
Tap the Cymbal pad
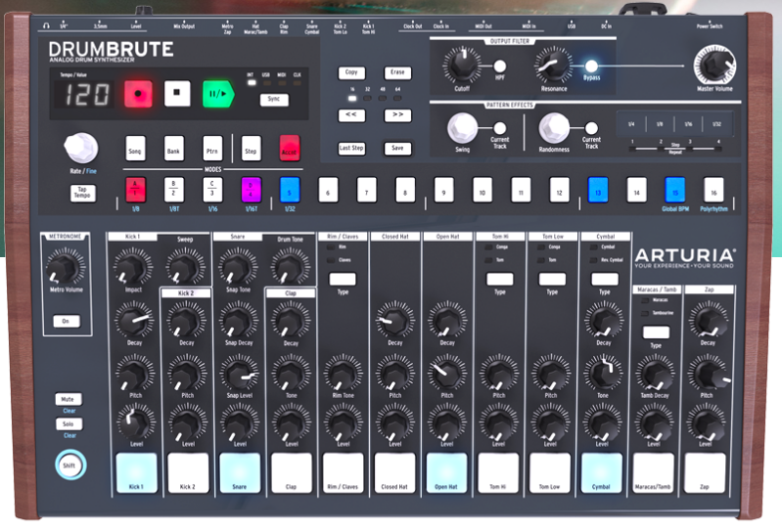(602, 472)
